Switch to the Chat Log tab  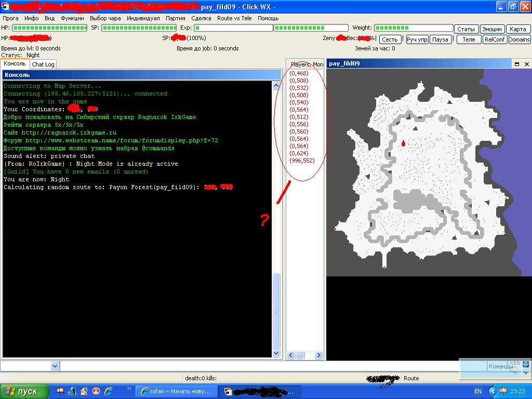point(43,64)
